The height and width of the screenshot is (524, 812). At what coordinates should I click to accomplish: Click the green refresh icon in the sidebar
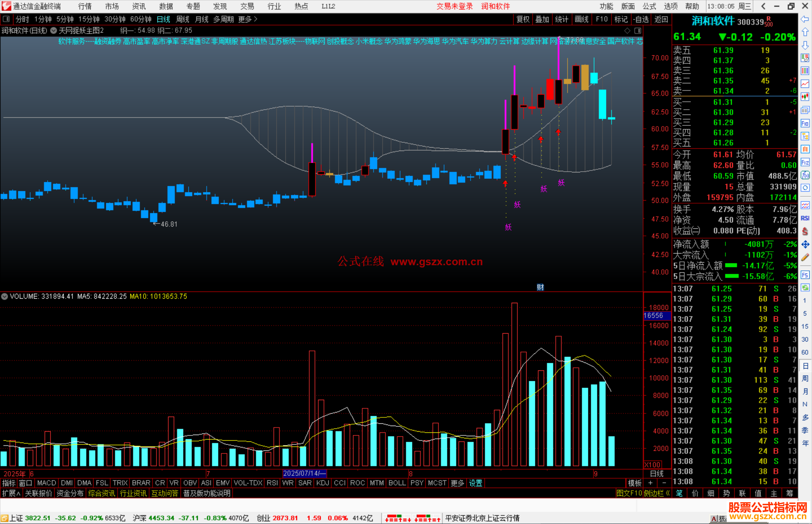805,288
